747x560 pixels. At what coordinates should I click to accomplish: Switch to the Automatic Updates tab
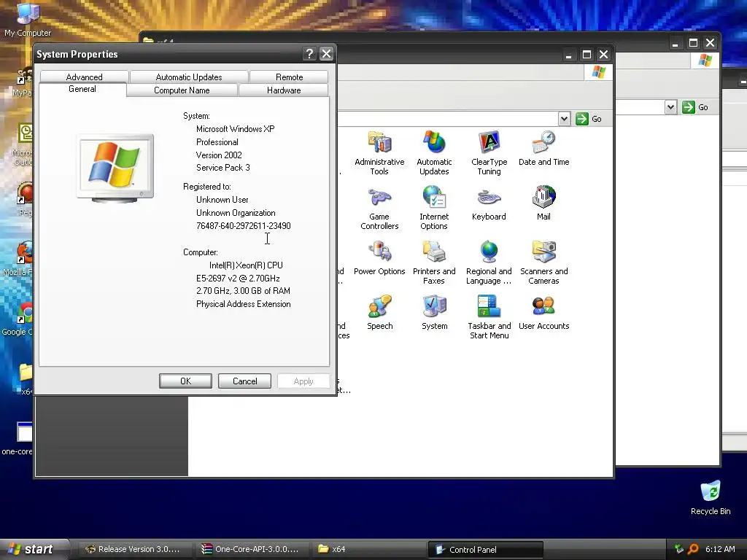(189, 77)
